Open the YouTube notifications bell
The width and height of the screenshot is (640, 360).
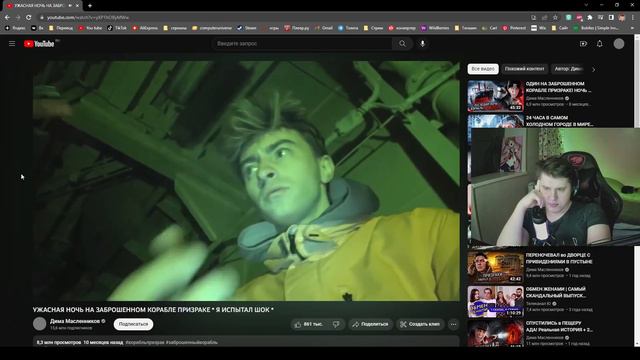click(600, 44)
